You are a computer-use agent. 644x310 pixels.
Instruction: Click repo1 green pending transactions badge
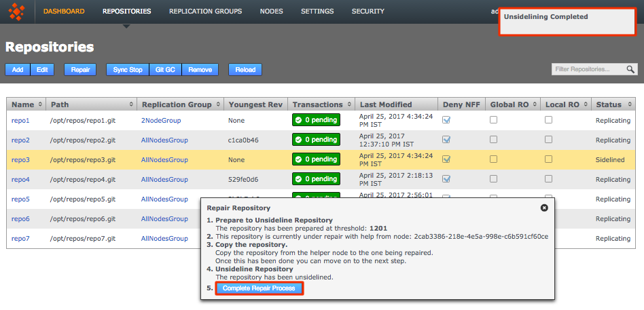coord(316,120)
